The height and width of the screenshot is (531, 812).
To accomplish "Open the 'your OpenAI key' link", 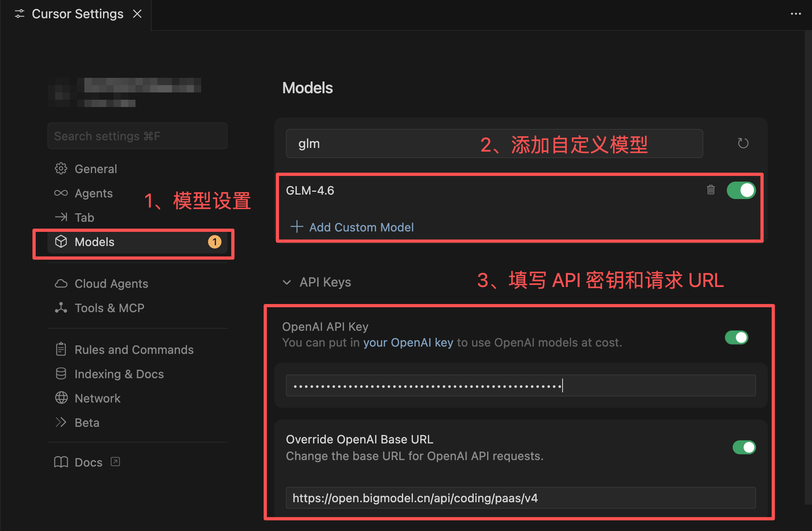I will tap(408, 343).
